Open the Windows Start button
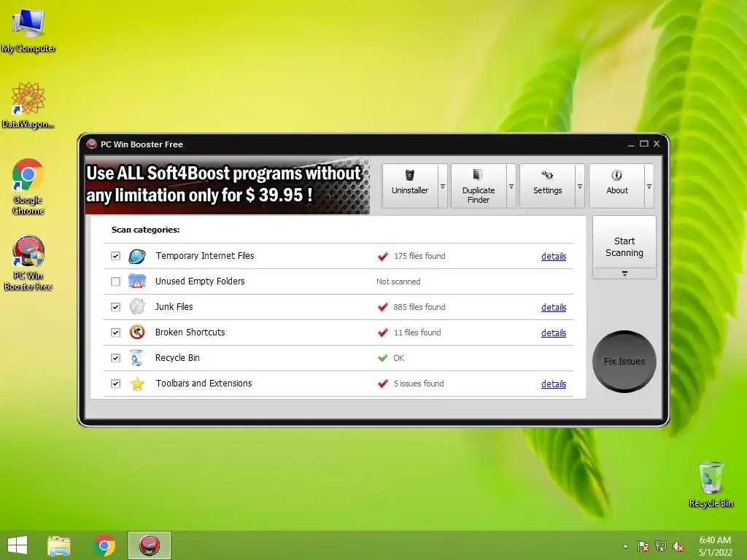Image resolution: width=747 pixels, height=560 pixels. 18,545
